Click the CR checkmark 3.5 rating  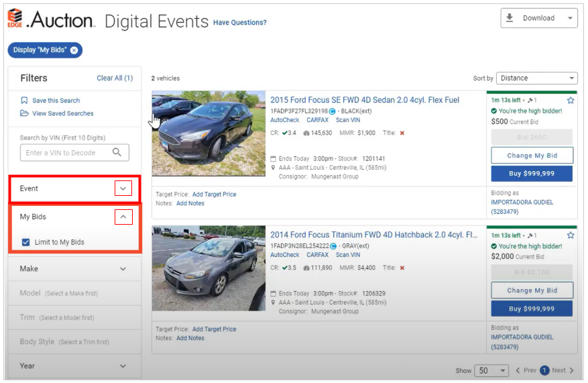[289, 268]
